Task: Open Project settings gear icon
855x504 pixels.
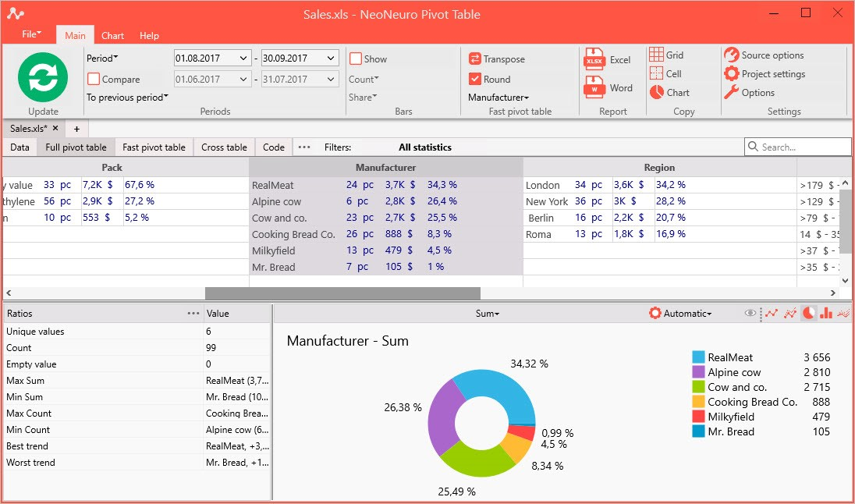Action: tap(731, 73)
